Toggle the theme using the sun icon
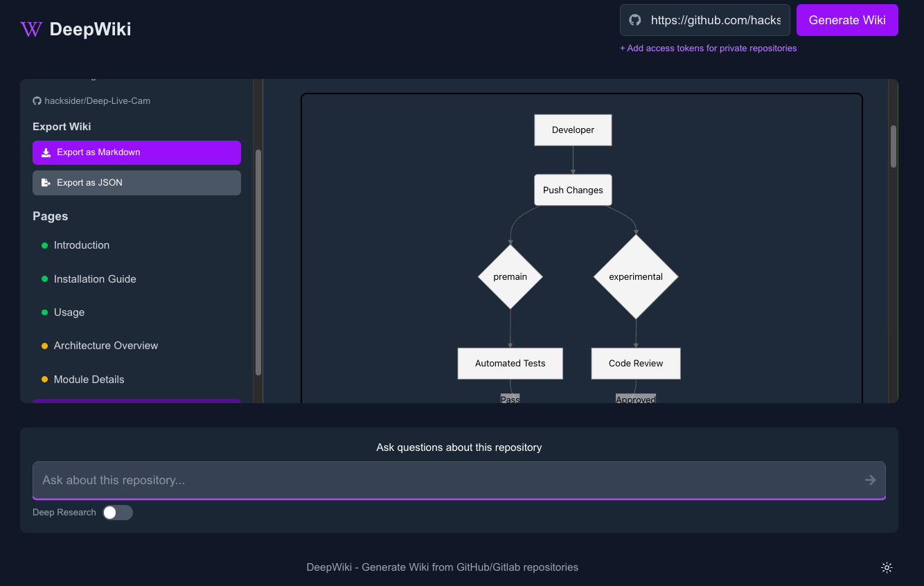This screenshot has width=924, height=586. pos(887,567)
